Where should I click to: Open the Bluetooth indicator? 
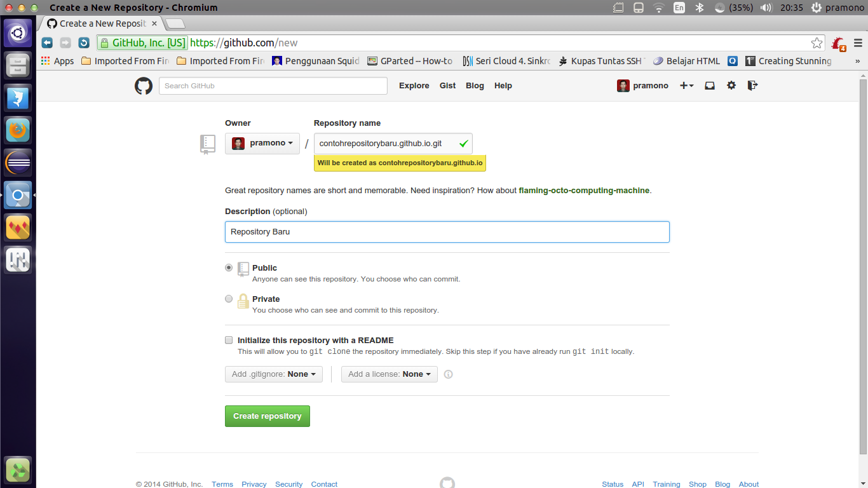click(699, 8)
